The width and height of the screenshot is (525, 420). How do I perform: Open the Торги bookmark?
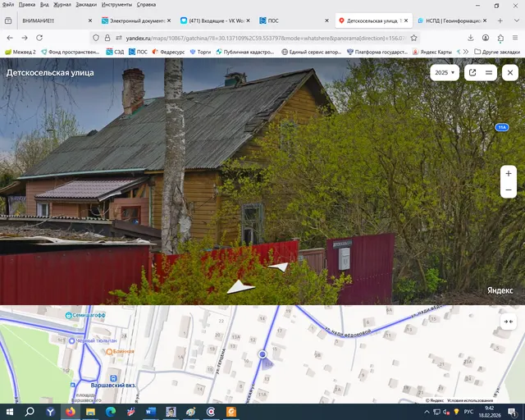tap(200, 52)
